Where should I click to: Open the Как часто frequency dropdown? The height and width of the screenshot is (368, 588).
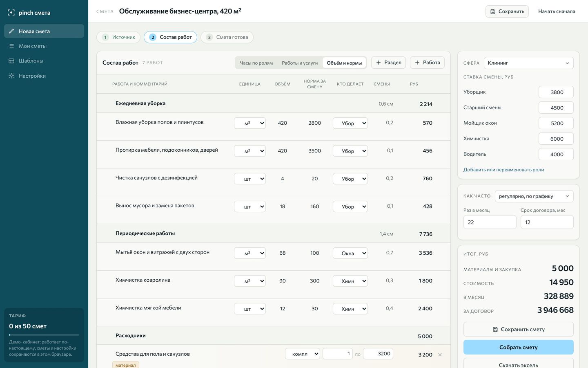[x=534, y=196]
